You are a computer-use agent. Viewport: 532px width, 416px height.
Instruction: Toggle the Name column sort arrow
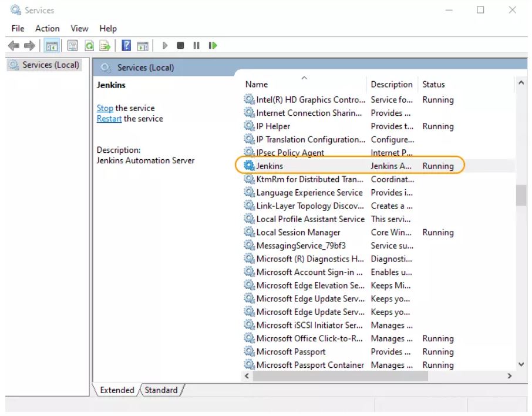click(304, 77)
